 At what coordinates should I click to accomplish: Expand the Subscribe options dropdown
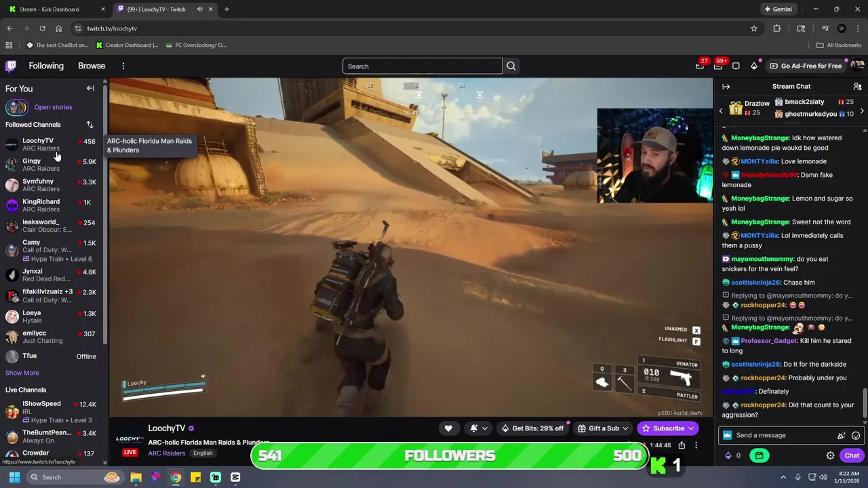click(x=690, y=428)
